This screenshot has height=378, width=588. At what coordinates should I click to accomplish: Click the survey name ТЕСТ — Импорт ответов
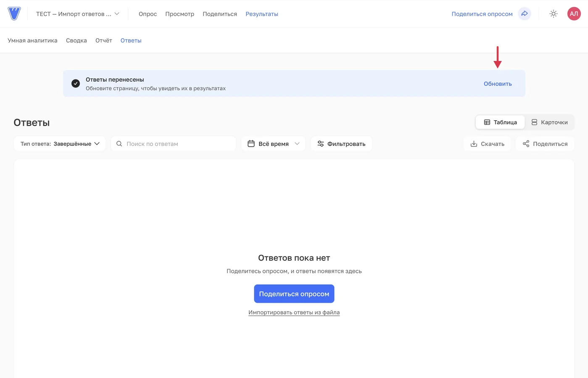[x=74, y=14]
